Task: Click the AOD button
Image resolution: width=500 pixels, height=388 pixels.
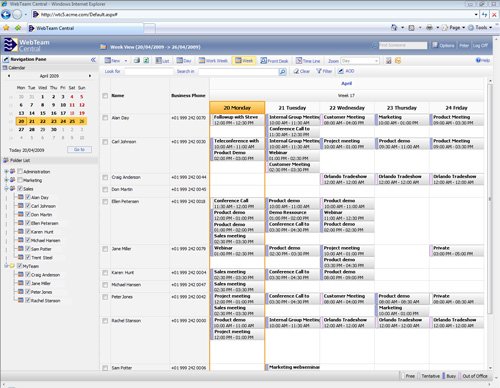Action: [346, 71]
